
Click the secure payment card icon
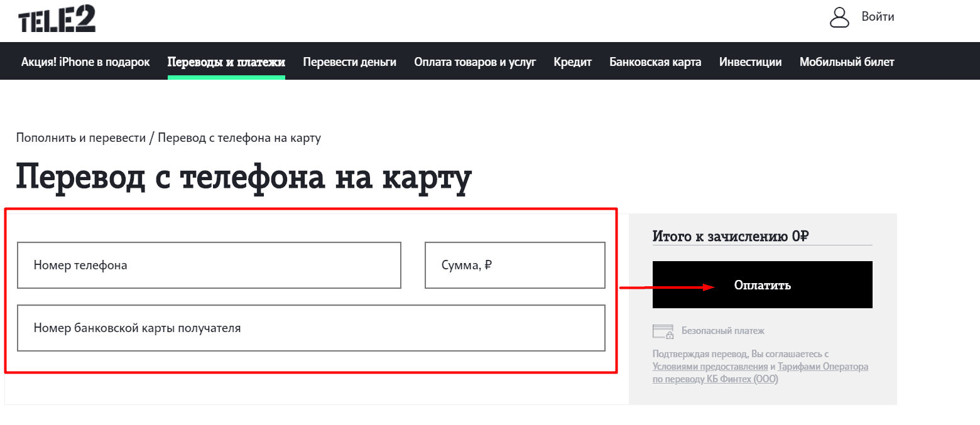tap(663, 331)
